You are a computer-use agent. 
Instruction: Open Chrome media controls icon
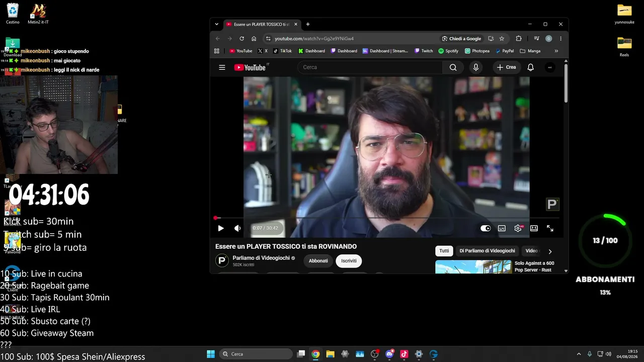click(x=536, y=39)
